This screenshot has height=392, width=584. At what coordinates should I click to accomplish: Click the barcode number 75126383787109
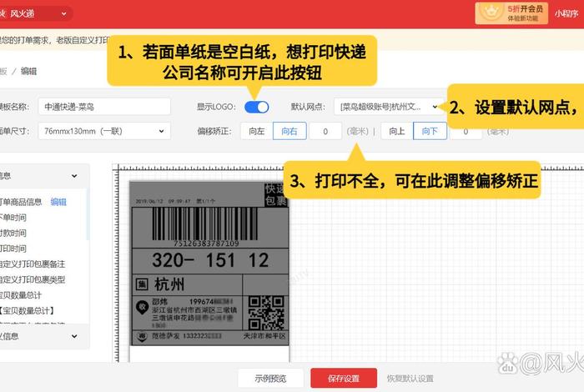point(206,244)
